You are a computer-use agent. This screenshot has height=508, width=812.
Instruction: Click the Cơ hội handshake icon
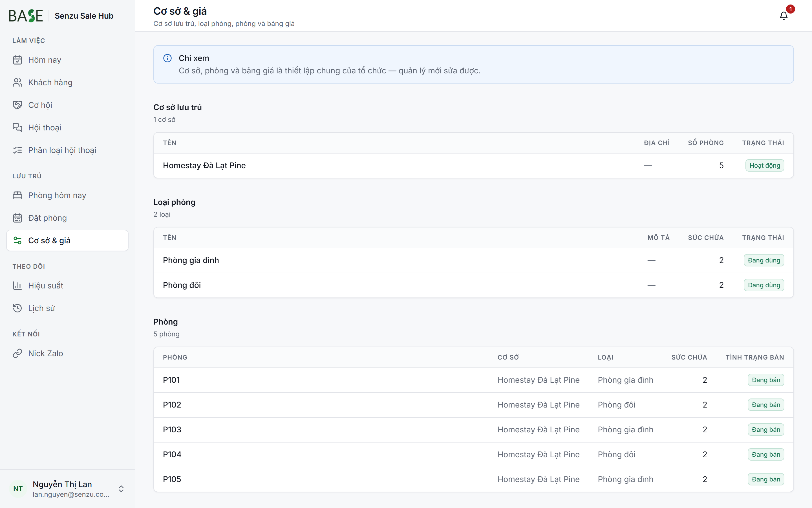[x=17, y=105]
